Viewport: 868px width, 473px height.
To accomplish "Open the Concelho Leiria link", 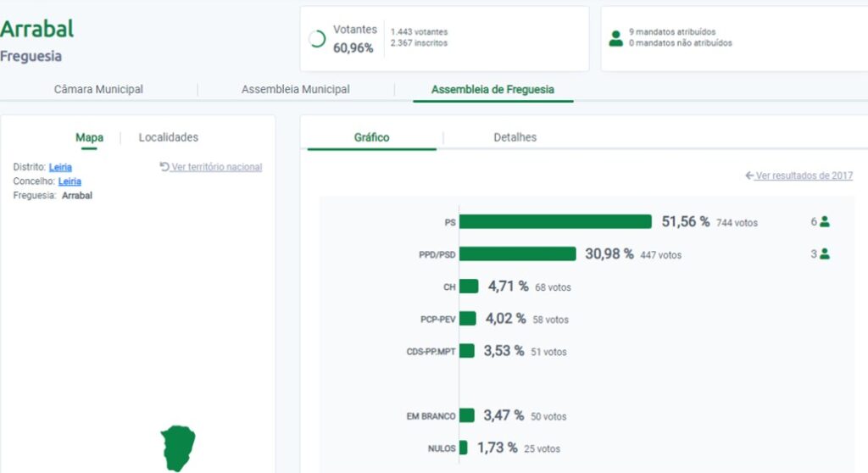I will pyautogui.click(x=70, y=181).
